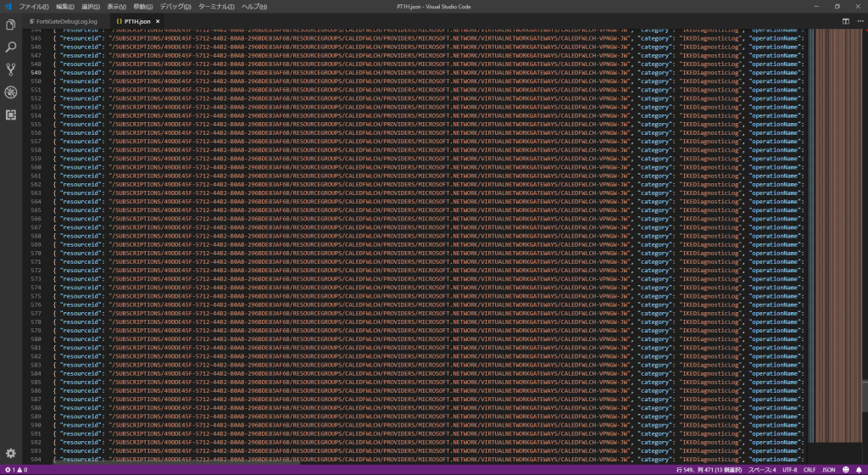Screen dimensions: 868x475
Task: Open the ターミナル (Terminal) menu
Action: (216, 7)
